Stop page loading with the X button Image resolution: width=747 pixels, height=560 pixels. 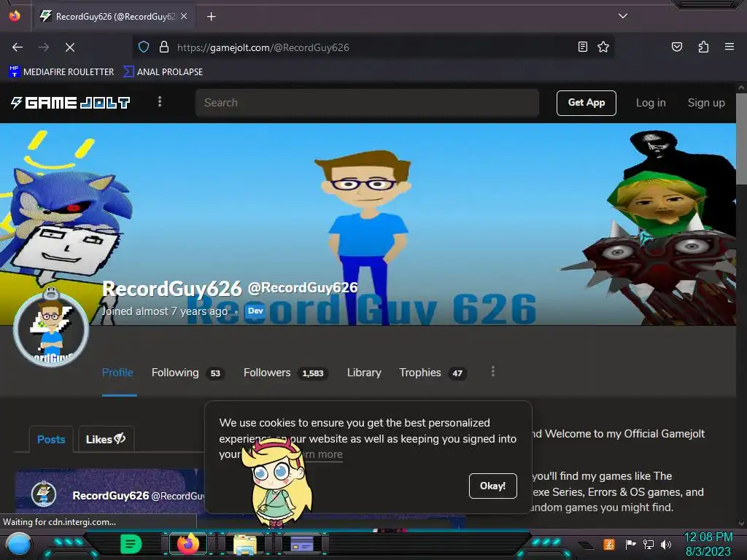point(69,47)
